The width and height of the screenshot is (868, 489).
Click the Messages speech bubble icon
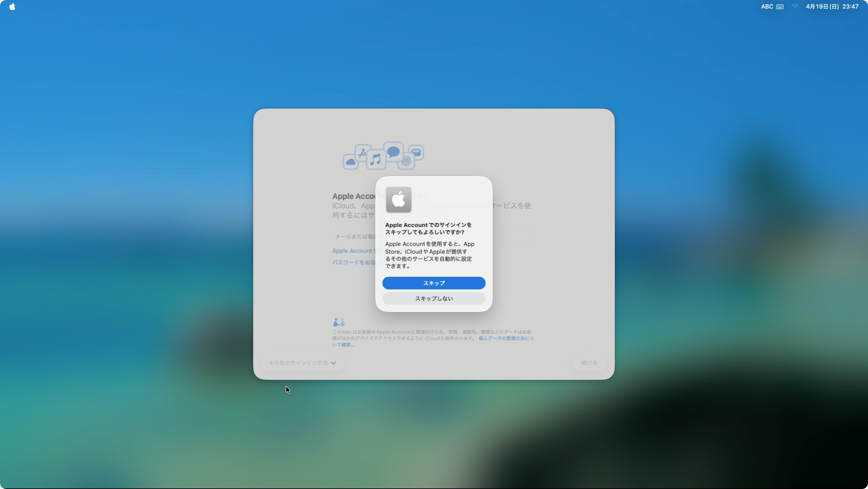tap(393, 152)
